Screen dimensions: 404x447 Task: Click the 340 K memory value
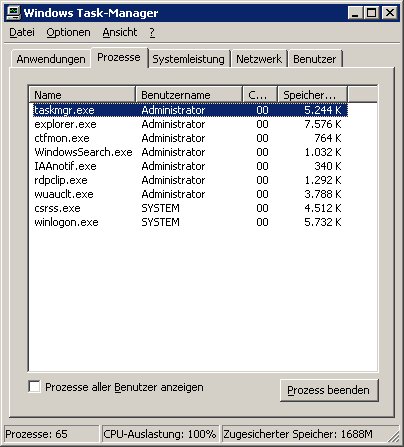328,166
